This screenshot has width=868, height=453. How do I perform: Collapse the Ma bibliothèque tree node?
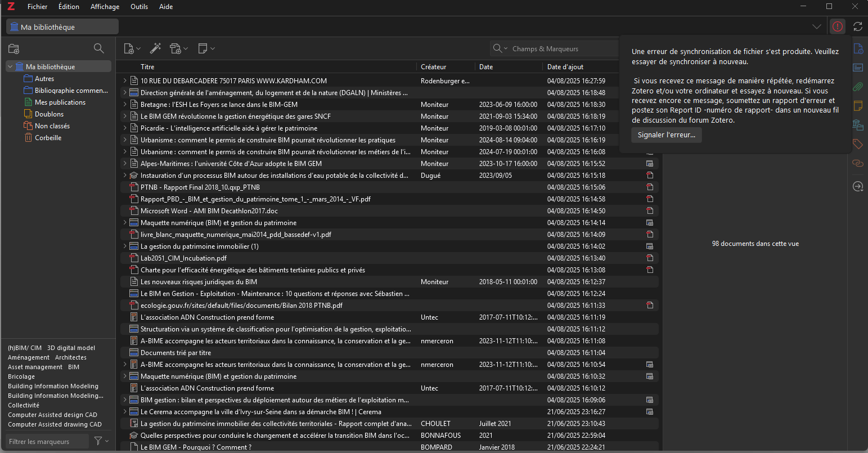click(10, 66)
